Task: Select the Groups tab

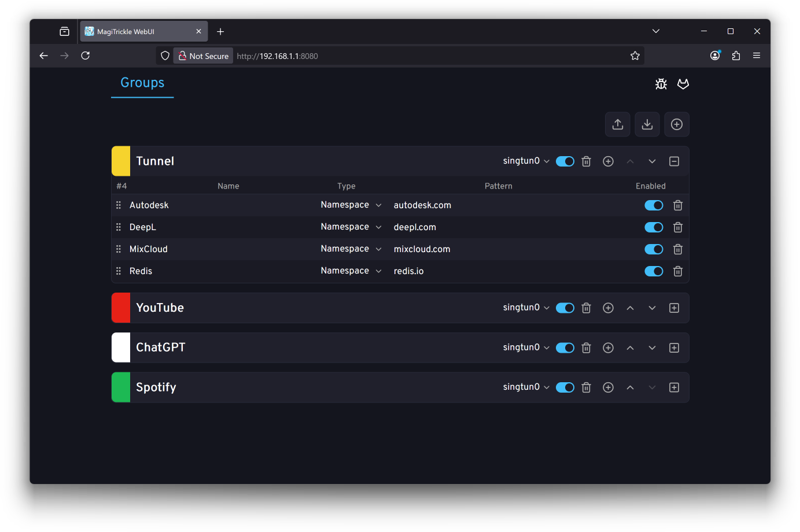Action: pyautogui.click(x=142, y=83)
